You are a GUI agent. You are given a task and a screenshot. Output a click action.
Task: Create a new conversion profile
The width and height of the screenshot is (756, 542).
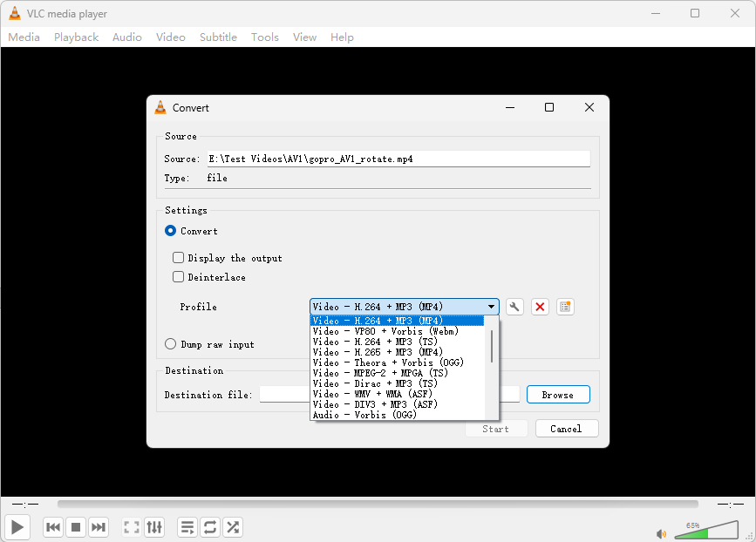pyautogui.click(x=565, y=307)
